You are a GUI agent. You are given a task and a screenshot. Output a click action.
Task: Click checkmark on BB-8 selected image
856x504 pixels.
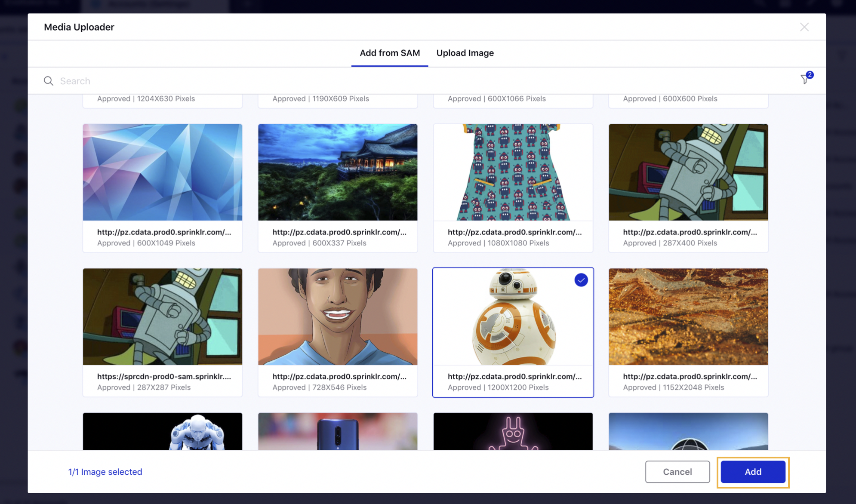point(581,280)
